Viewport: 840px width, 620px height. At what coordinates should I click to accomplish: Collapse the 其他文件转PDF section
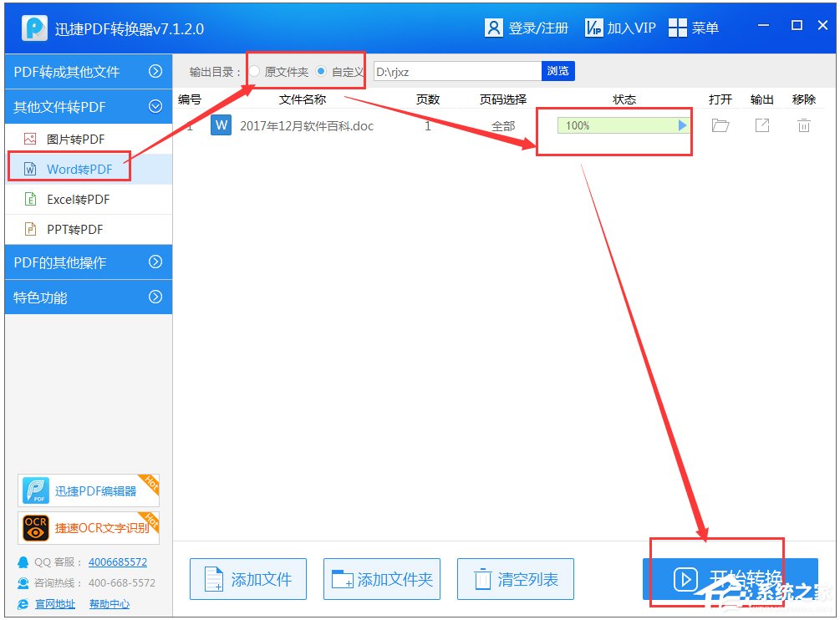point(155,107)
